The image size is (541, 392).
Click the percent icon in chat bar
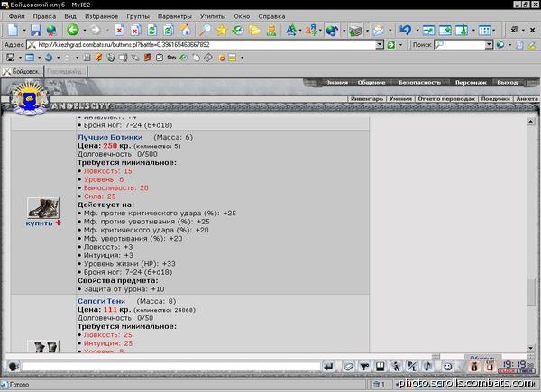coord(412,367)
